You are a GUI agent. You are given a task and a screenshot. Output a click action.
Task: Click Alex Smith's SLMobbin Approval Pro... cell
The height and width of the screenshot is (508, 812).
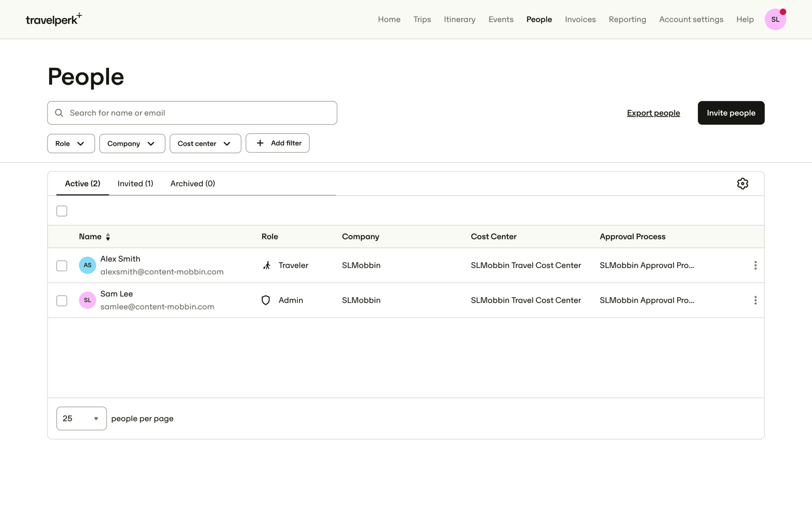tap(647, 265)
